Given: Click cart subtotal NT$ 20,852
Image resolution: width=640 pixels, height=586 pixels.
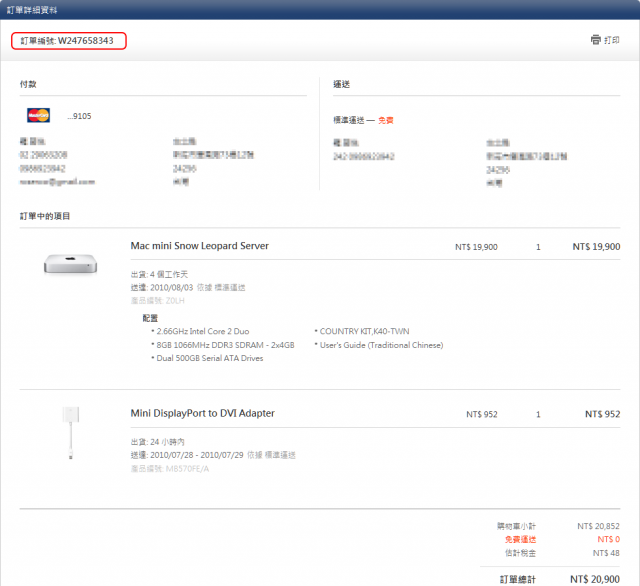Looking at the screenshot, I should 598,526.
